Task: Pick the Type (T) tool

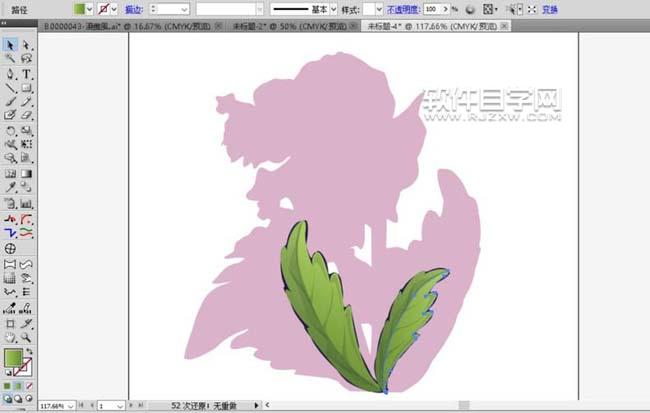Action: [27, 74]
